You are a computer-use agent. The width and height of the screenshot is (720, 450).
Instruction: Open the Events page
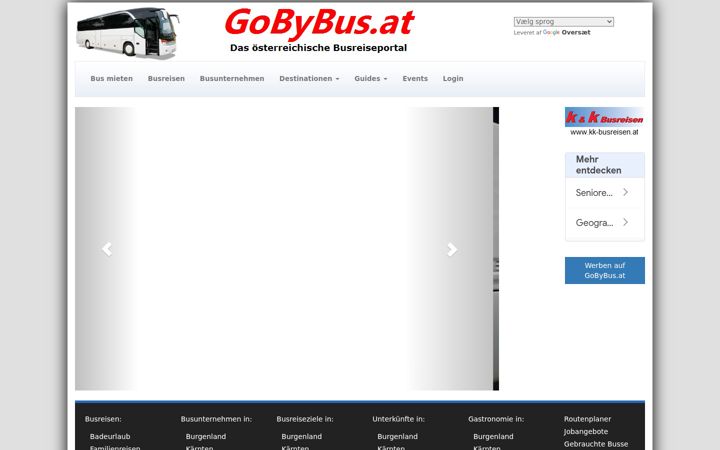(415, 79)
